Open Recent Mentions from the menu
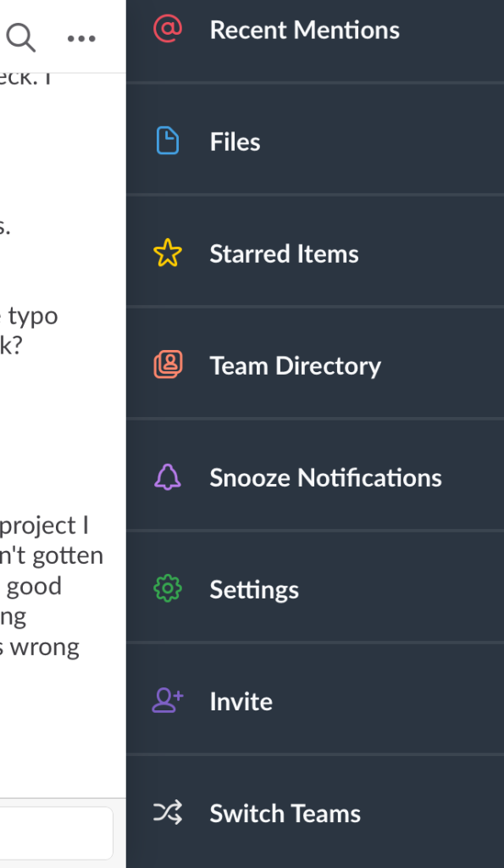The image size is (504, 868). pos(315,29)
